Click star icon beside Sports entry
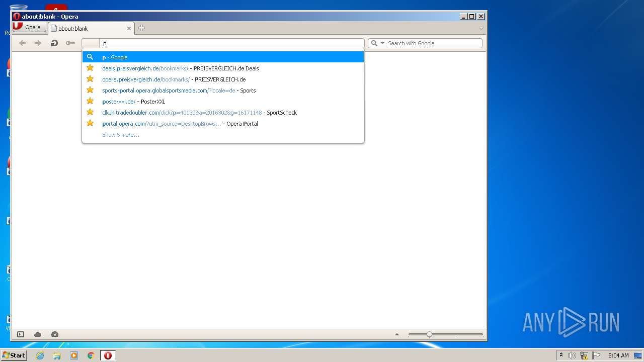This screenshot has width=644, height=362. pos(90,90)
